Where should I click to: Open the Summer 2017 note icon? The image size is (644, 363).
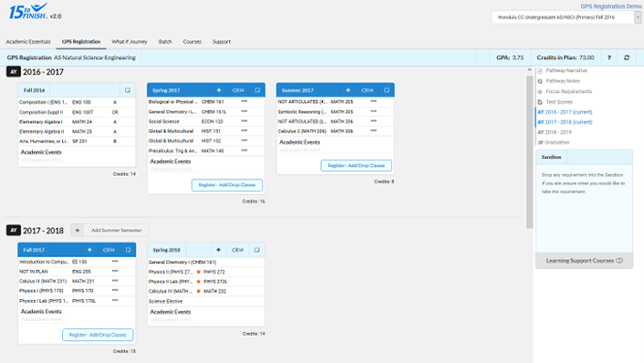click(387, 90)
